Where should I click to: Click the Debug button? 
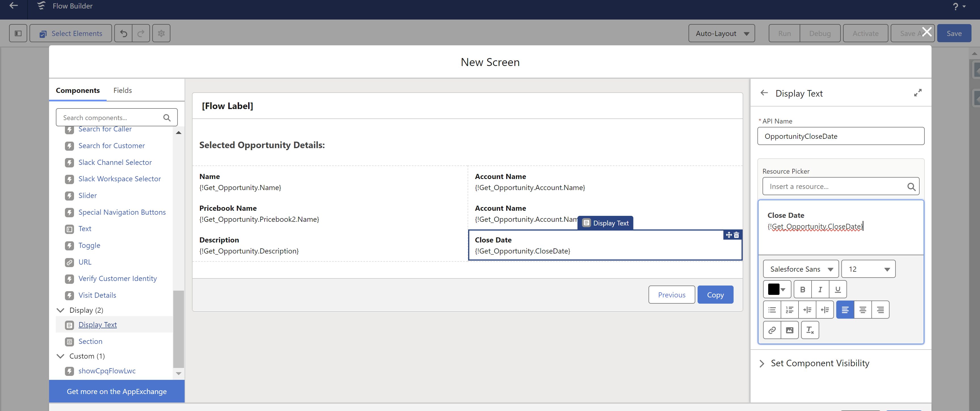[x=820, y=33]
